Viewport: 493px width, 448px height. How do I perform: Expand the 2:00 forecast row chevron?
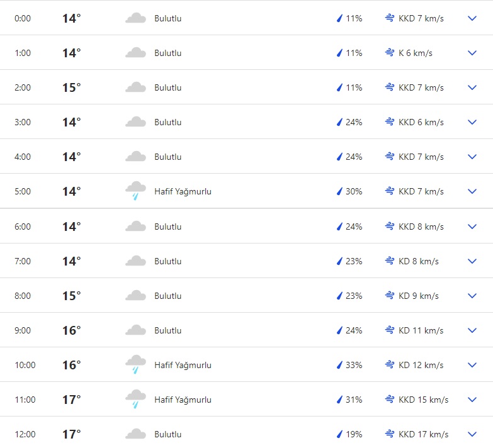(472, 87)
